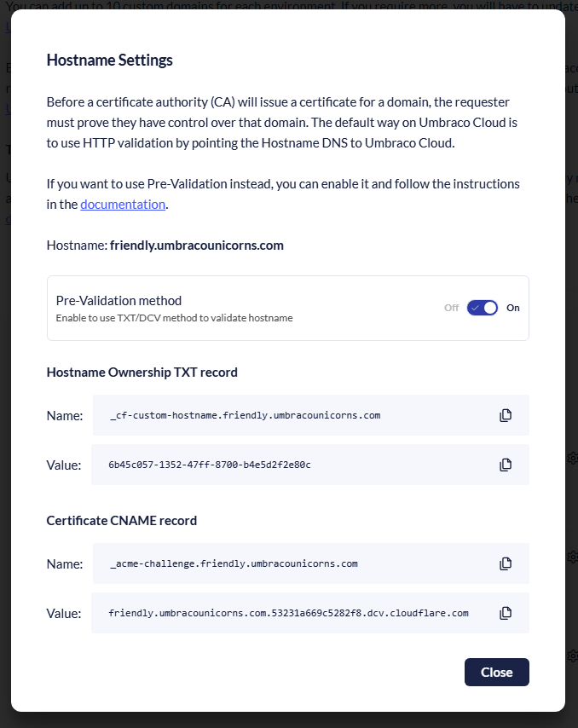
Task: Click the 6b45c057 TXT value field
Action: click(210, 465)
